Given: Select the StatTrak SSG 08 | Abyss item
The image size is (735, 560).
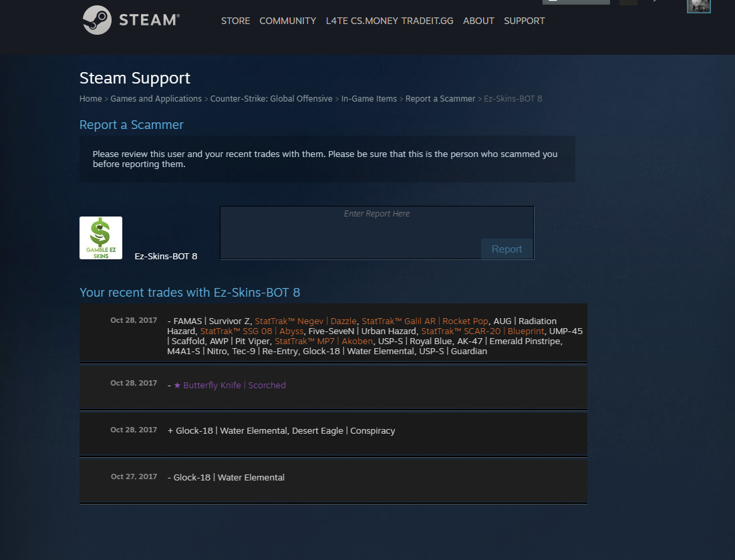Looking at the screenshot, I should 252,331.
